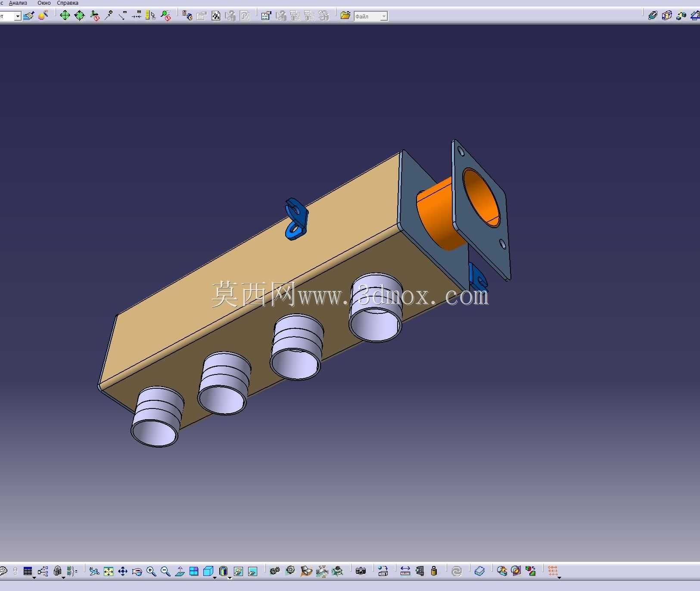700x591 pixels.
Task: Click the red and green cubes icon
Action: (531, 571)
